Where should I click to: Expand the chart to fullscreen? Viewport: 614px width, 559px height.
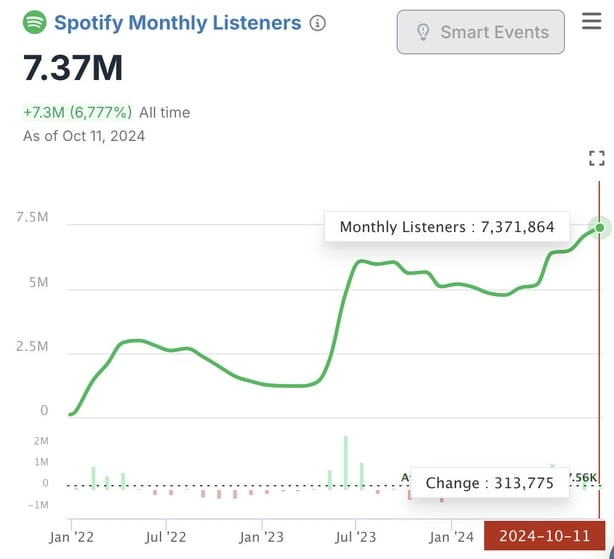(x=597, y=158)
